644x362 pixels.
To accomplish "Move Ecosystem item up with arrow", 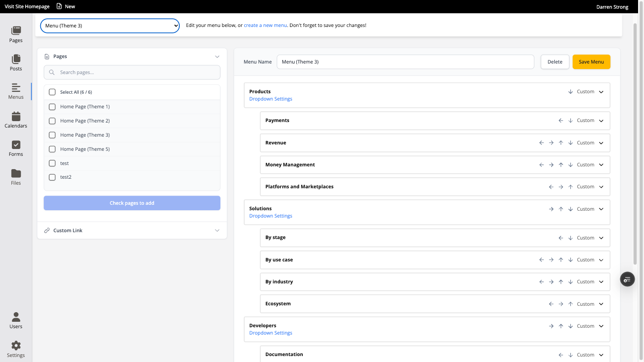I will coord(570,304).
